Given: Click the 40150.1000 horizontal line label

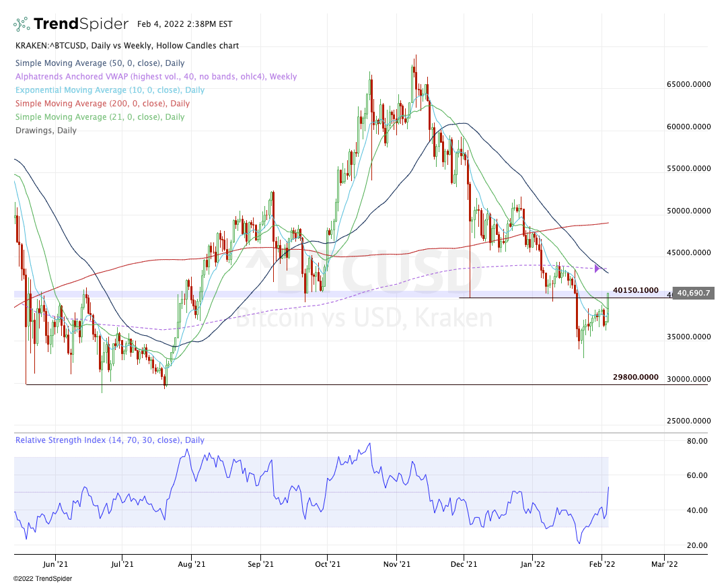Looking at the screenshot, I should (635, 290).
